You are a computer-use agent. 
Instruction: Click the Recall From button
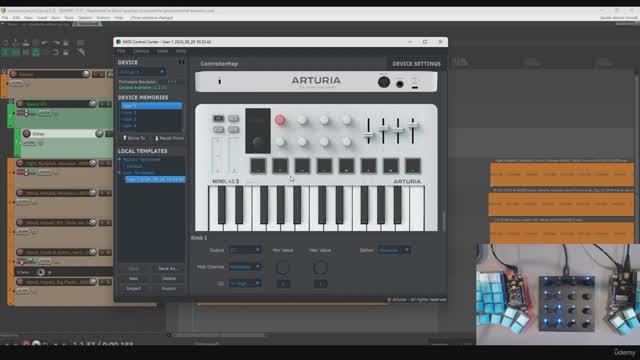(x=169, y=138)
